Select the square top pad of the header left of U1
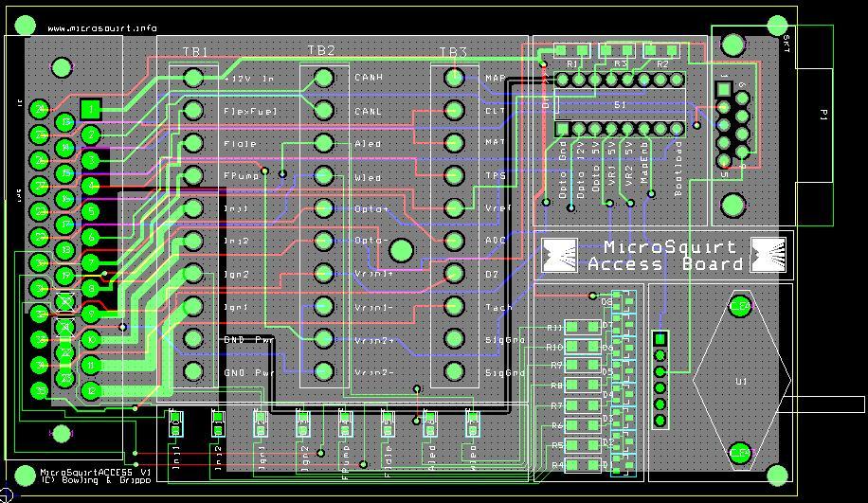 (660, 338)
